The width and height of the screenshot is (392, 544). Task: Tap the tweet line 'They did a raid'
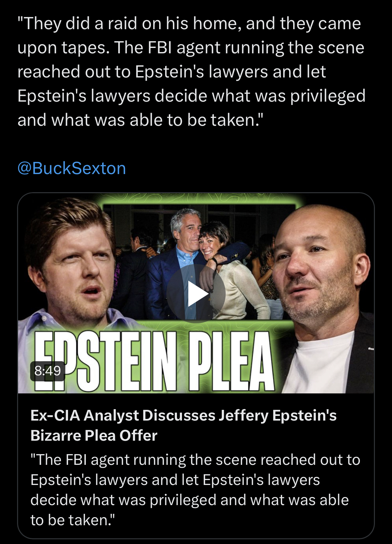coord(189,23)
